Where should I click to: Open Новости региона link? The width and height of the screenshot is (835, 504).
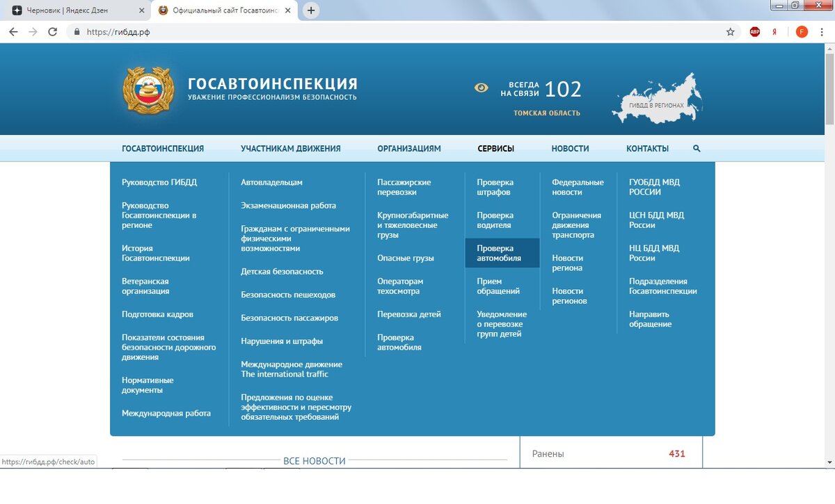point(568,263)
